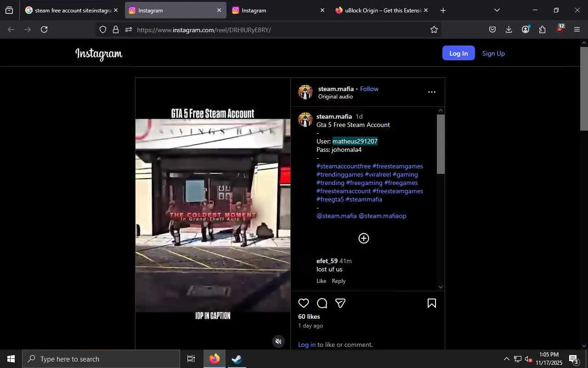This screenshot has height=368, width=588.
Task: Save the reel with the bookmark icon
Action: point(432,303)
